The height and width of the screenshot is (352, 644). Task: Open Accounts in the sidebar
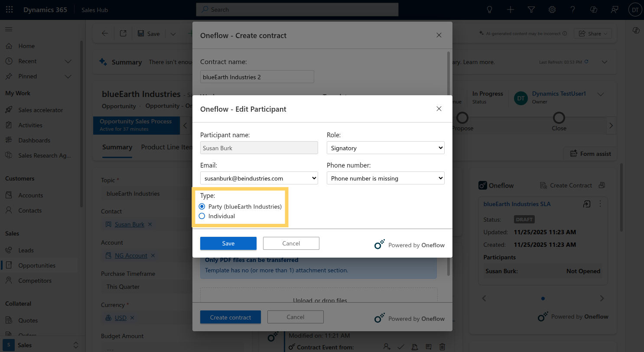pos(31,195)
